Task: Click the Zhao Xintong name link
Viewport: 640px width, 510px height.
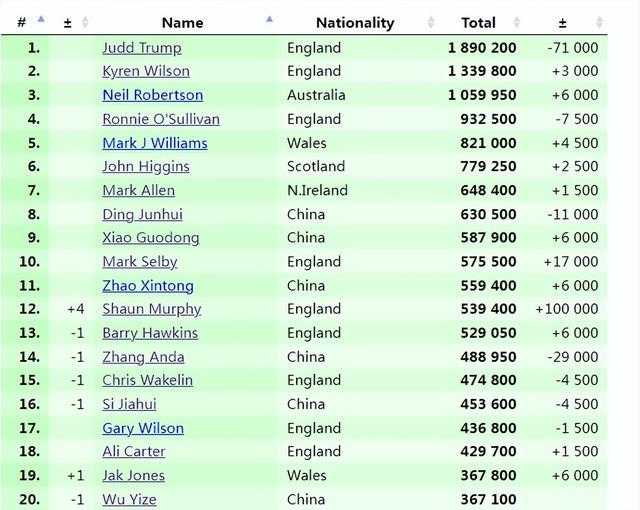Action: 148,285
